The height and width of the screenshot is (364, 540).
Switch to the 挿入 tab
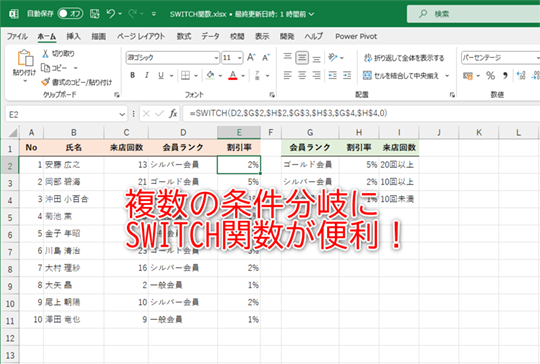point(73,36)
